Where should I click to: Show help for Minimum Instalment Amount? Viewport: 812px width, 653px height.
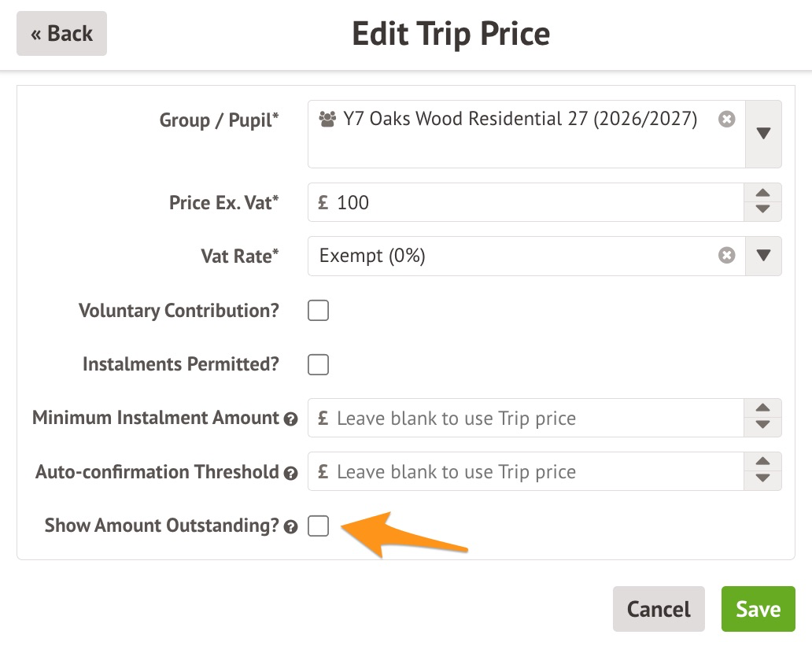[291, 419]
